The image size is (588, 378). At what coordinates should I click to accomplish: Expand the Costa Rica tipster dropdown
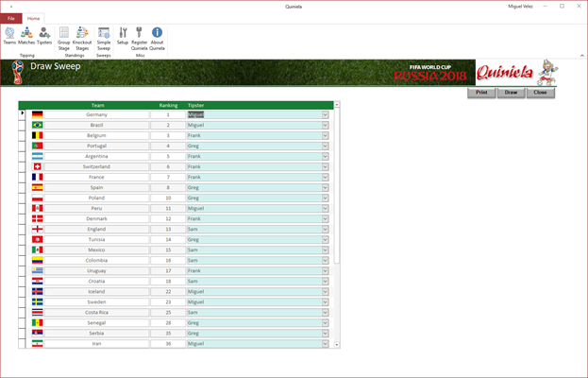[x=325, y=312]
